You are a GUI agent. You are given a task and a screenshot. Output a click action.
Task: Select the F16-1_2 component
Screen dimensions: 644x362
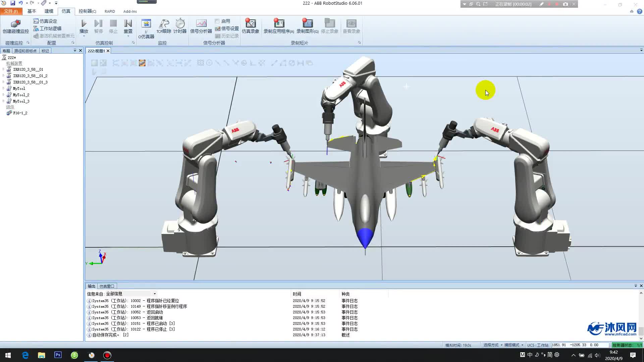(x=17, y=113)
